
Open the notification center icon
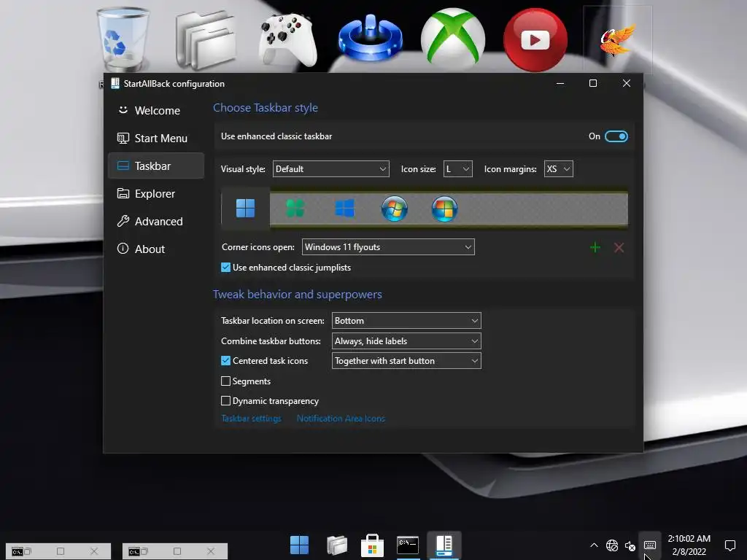pos(729,545)
